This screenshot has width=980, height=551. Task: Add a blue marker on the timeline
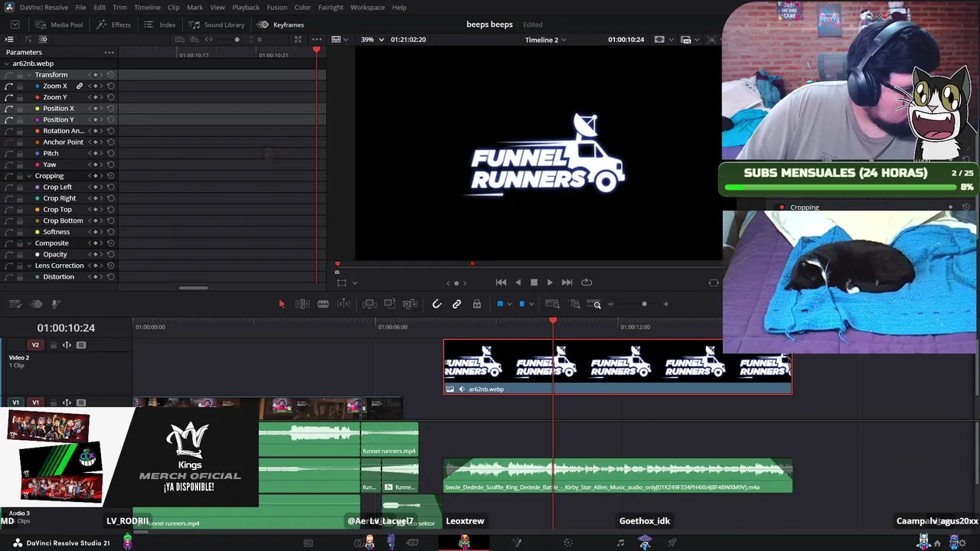pyautogui.click(x=522, y=305)
